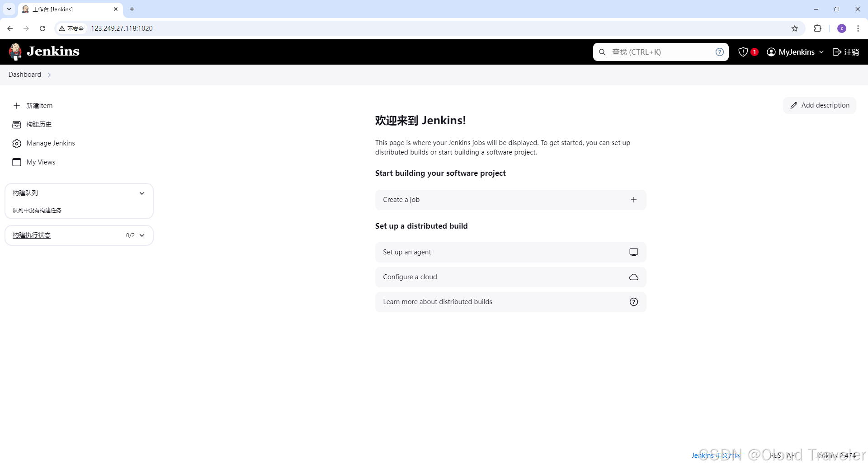Click the Dashboard breadcrumb
Screen dimensions: 868x469
click(x=25, y=75)
